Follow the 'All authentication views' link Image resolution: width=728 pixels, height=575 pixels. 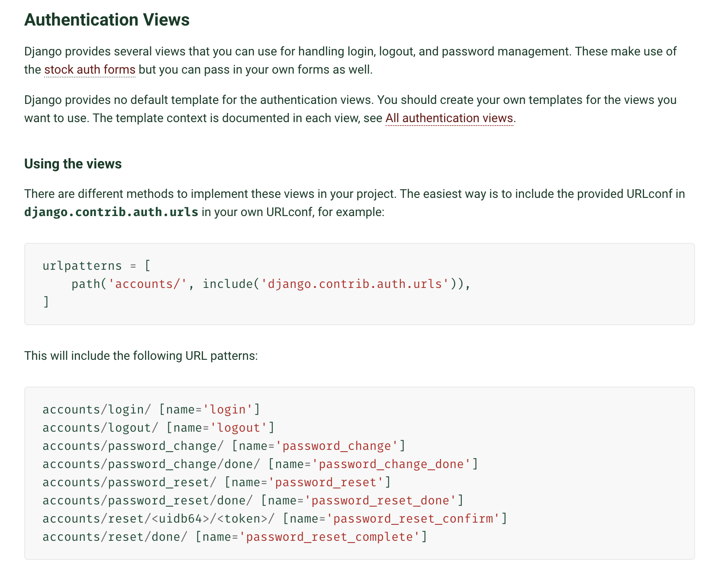tap(449, 118)
